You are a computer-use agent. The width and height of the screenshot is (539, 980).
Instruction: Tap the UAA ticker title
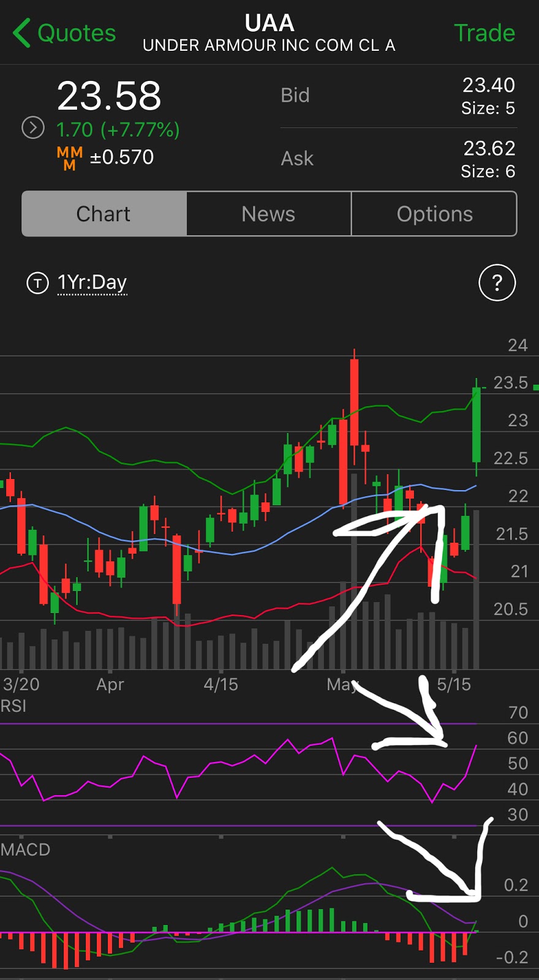pos(269,23)
